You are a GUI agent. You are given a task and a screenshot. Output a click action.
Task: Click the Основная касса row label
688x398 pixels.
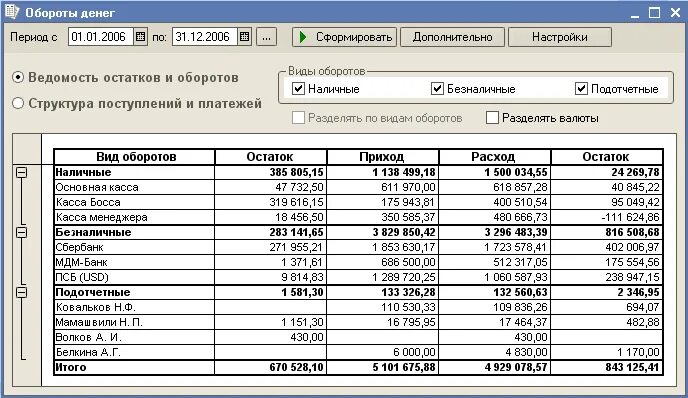coord(97,187)
